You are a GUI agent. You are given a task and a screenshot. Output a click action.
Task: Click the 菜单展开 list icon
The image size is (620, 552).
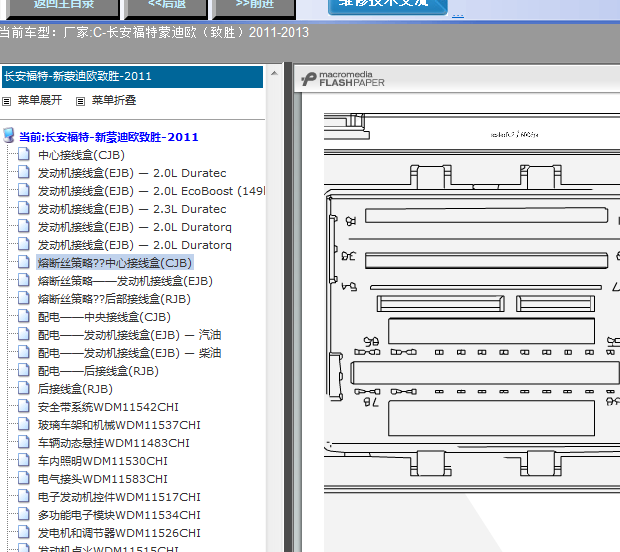6,102
